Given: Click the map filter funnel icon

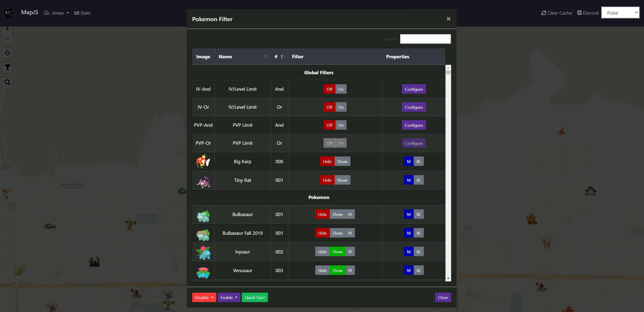Looking at the screenshot, I should click(7, 68).
